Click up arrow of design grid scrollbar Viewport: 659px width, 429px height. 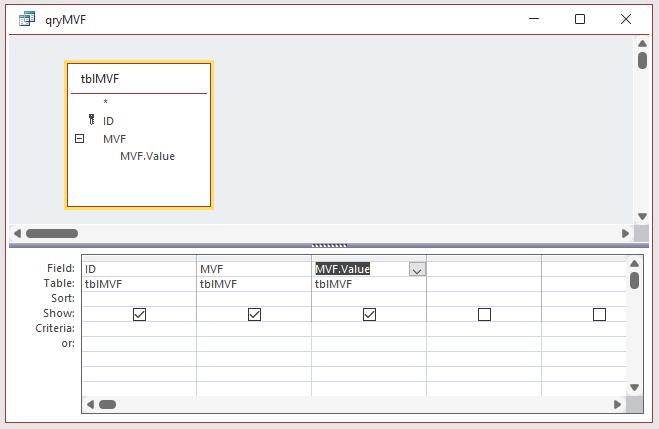pyautogui.click(x=634, y=263)
